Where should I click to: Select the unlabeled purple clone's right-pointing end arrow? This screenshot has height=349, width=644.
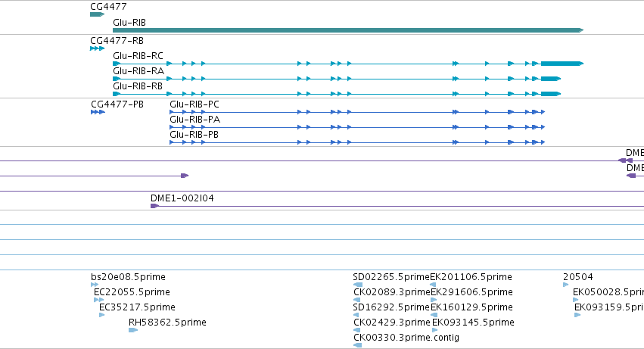click(x=185, y=176)
